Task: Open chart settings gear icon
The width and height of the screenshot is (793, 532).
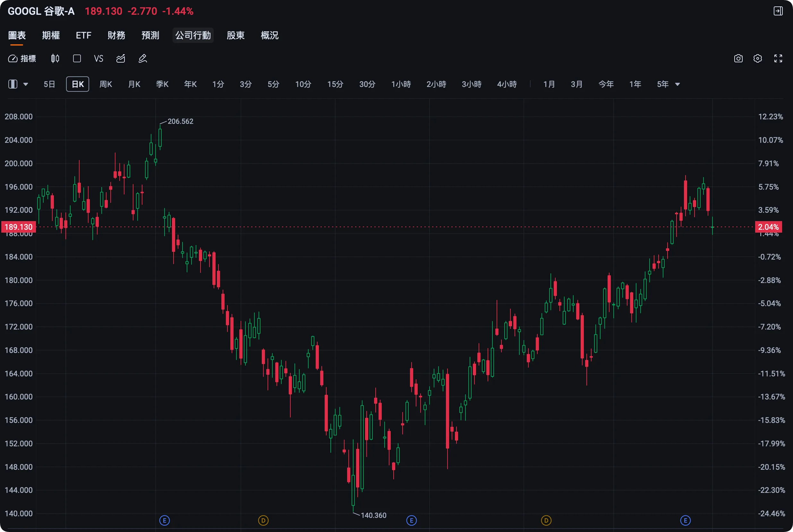Action: [758, 59]
